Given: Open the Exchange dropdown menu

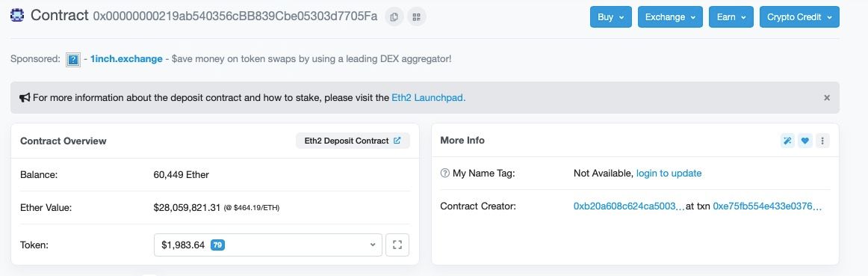Looking at the screenshot, I should [670, 16].
